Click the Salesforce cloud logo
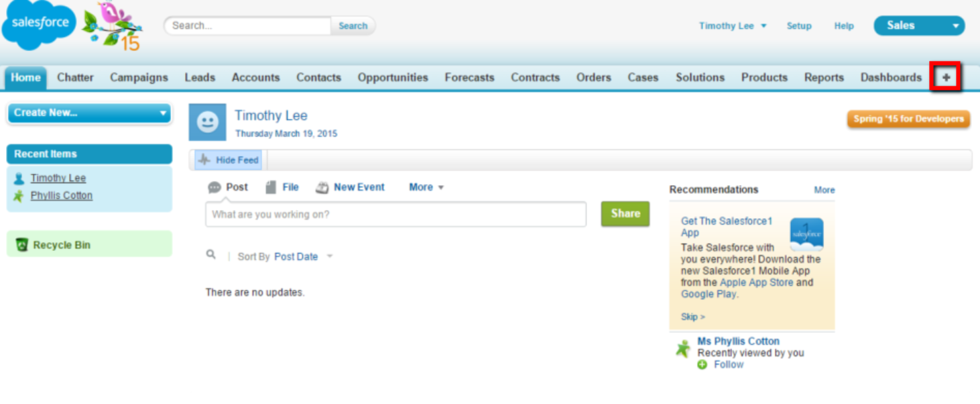 click(x=38, y=25)
